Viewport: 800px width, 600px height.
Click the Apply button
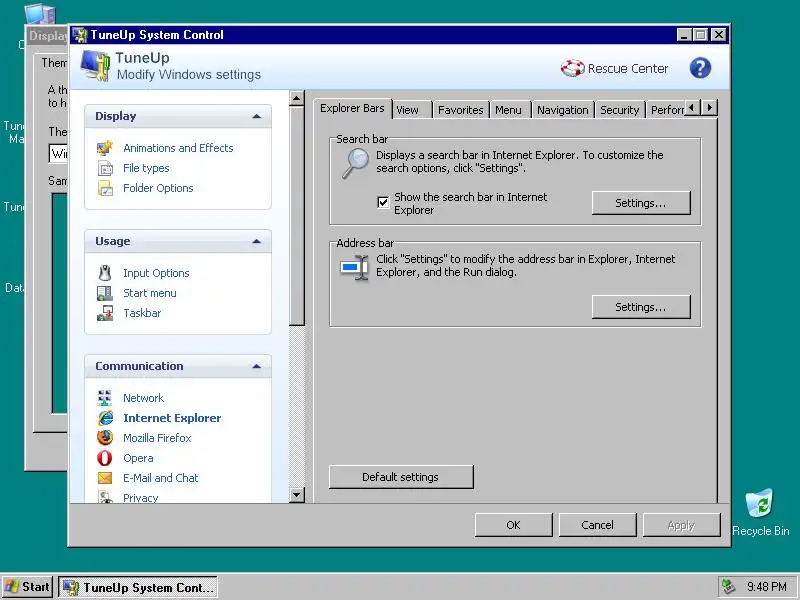pos(681,525)
